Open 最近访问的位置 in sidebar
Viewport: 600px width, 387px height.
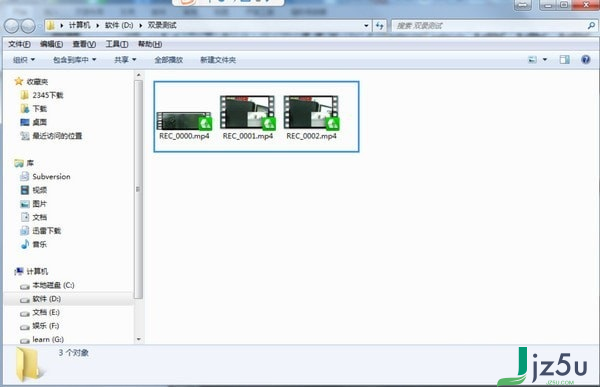click(x=51, y=136)
